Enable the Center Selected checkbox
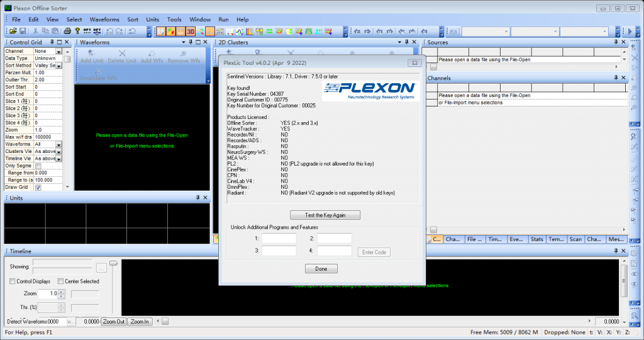644x340 pixels. 60,281
